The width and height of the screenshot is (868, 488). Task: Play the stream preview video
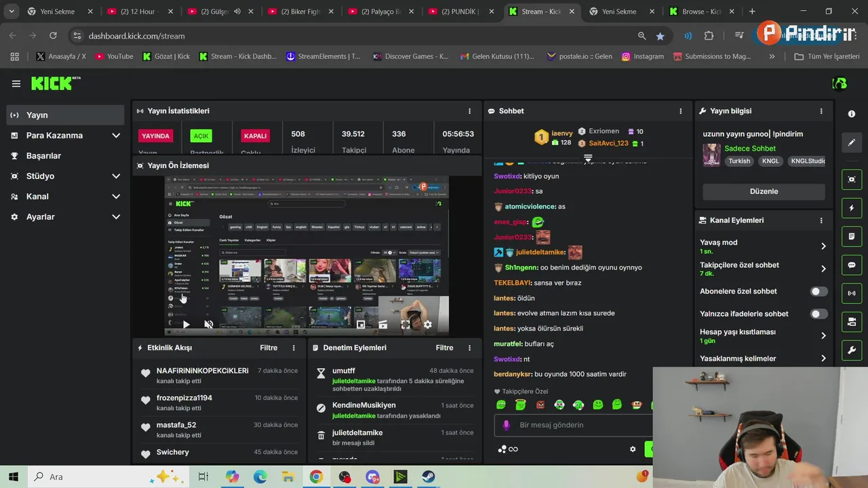pyautogui.click(x=186, y=325)
